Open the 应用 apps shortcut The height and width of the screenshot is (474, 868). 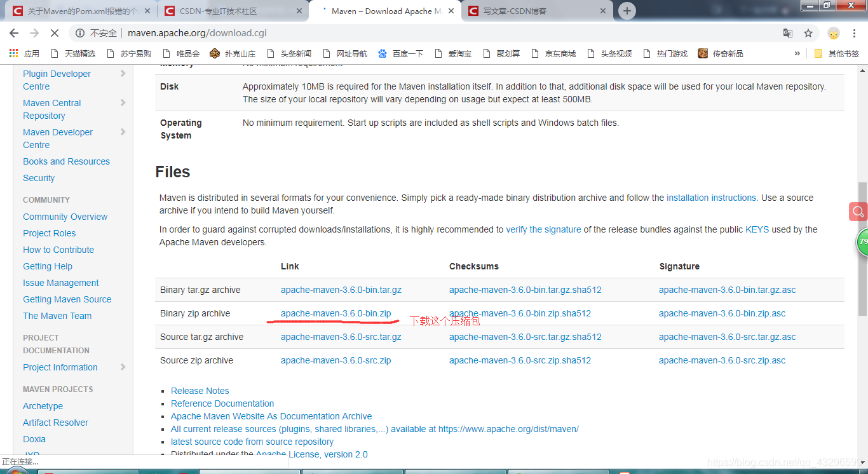point(24,53)
